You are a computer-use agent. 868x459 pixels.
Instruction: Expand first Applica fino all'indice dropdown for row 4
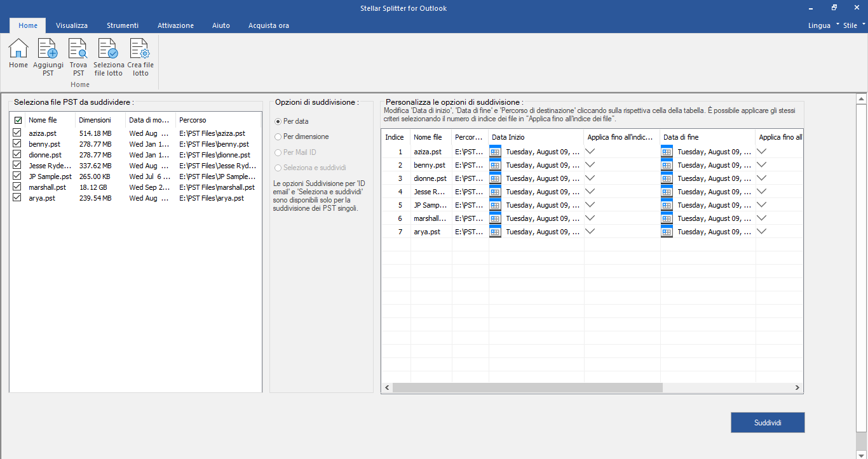pyautogui.click(x=590, y=191)
